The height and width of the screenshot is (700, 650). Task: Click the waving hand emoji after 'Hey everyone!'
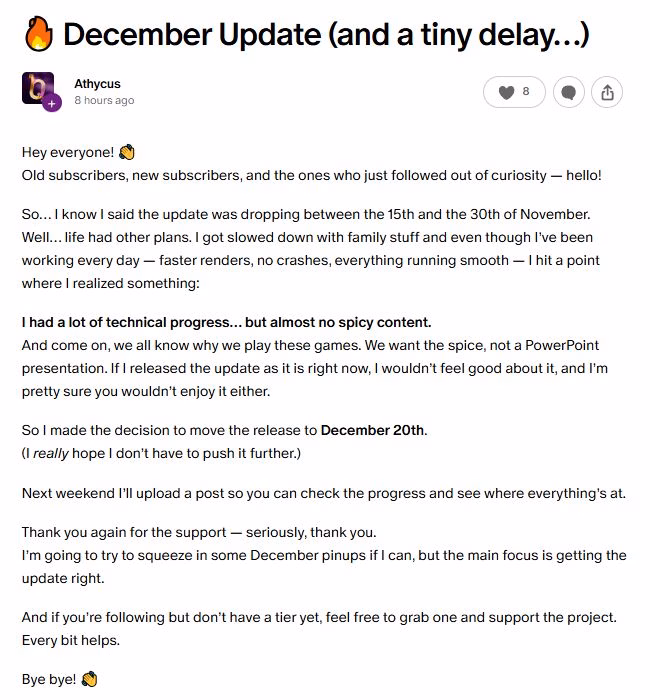126,152
